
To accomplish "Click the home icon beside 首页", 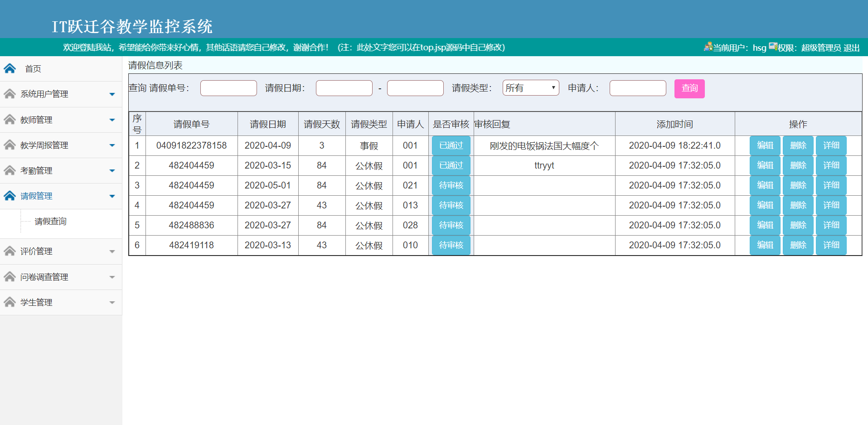I will 10,68.
